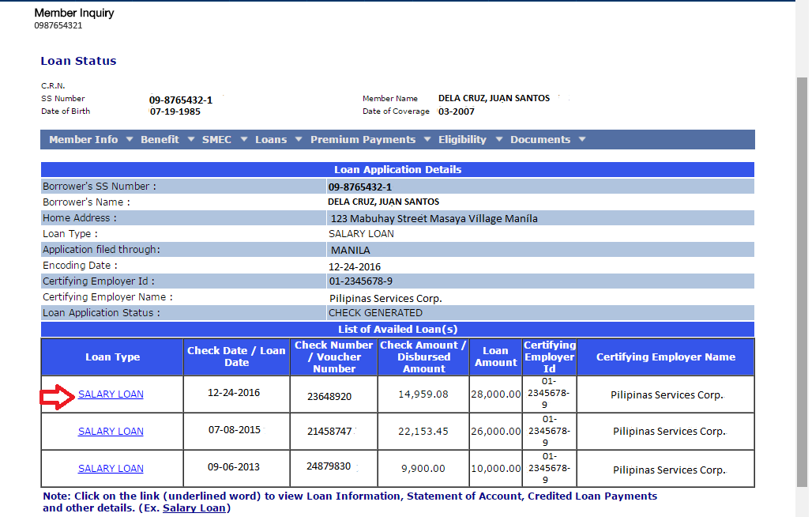The image size is (812, 517).
Task: Open the 09-06-2013 SALARY LOAN link
Action: tap(111, 469)
